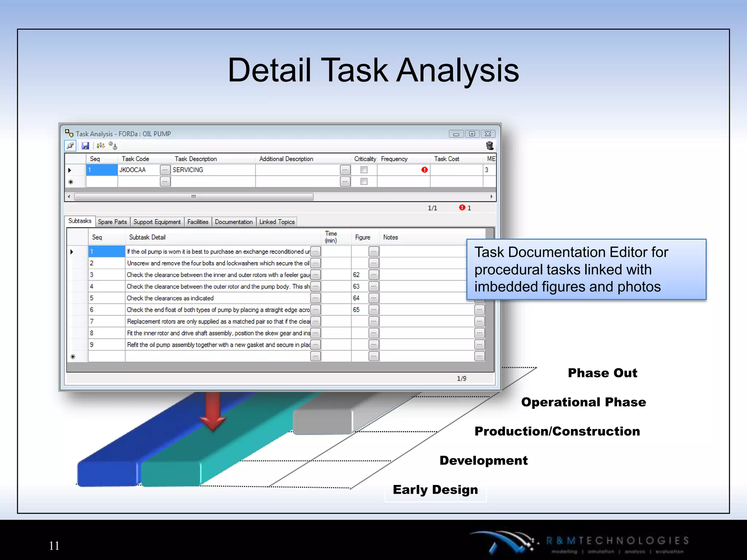Viewport: 747px width, 560px height.
Task: Open notes editor in the new subtask row
Action: 480,357
